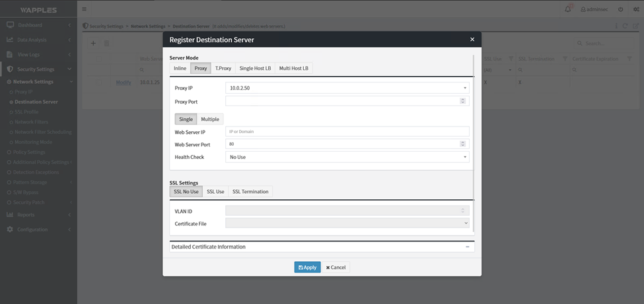The image size is (644, 304).
Task: Switch to T.Proxy server mode tab
Action: (x=223, y=68)
